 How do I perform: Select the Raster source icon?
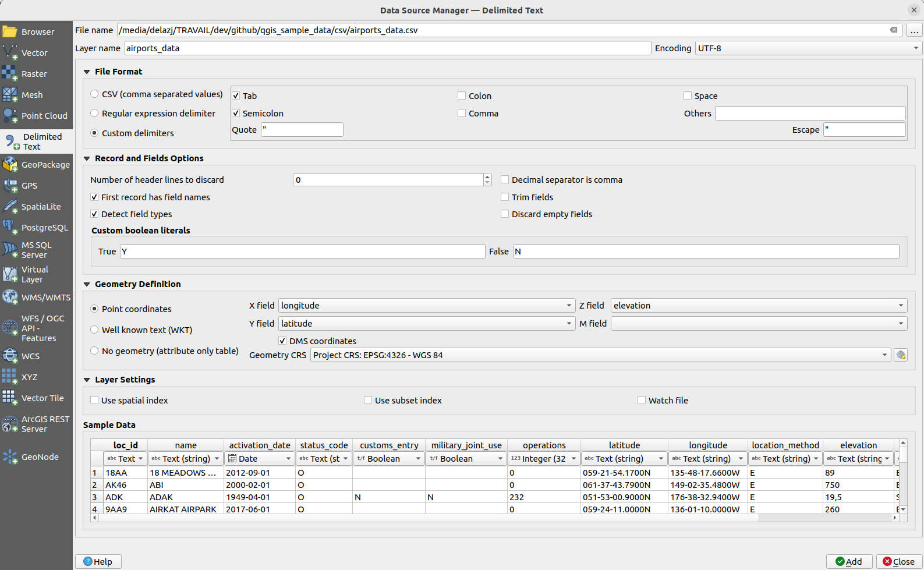coord(10,73)
